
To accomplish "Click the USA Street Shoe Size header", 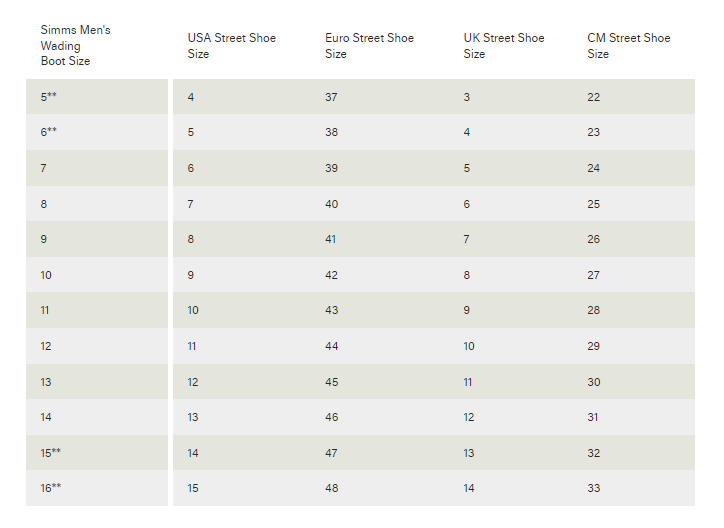I will [231, 46].
